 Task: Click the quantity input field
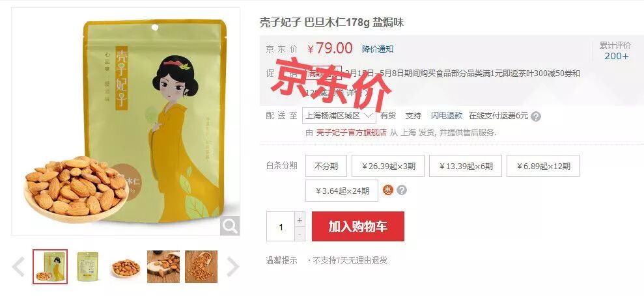281,226
